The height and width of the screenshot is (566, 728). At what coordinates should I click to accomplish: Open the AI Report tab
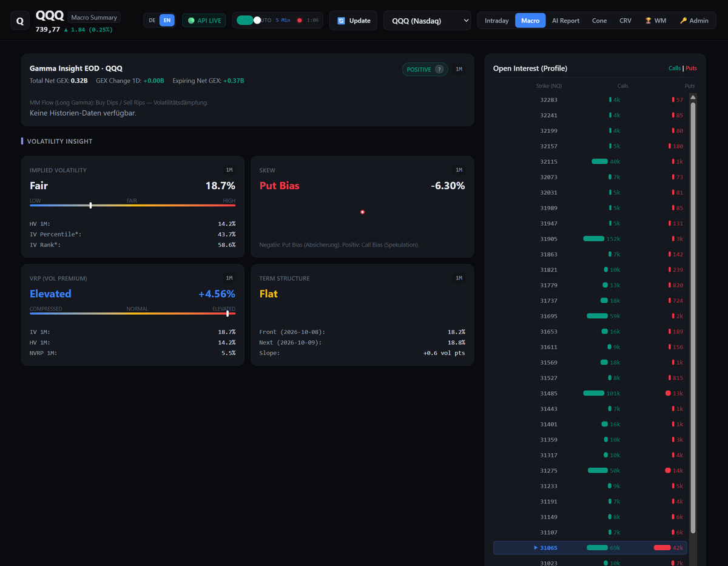(x=565, y=21)
